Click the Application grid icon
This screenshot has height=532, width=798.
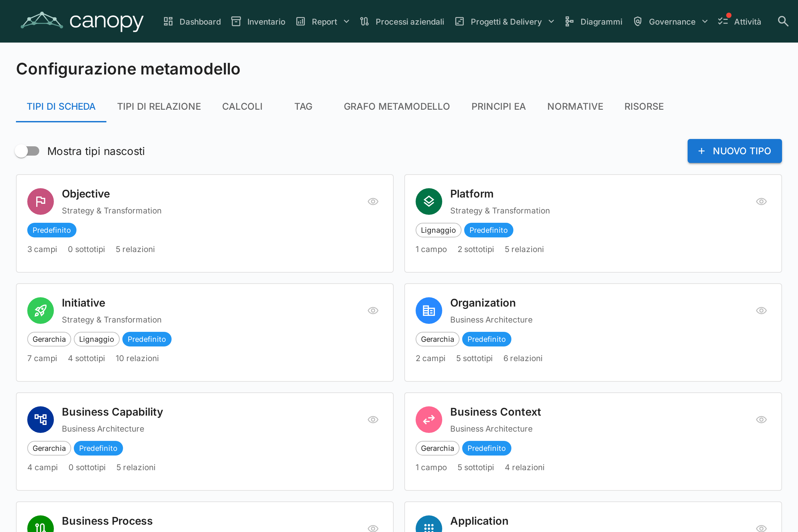pos(429,524)
